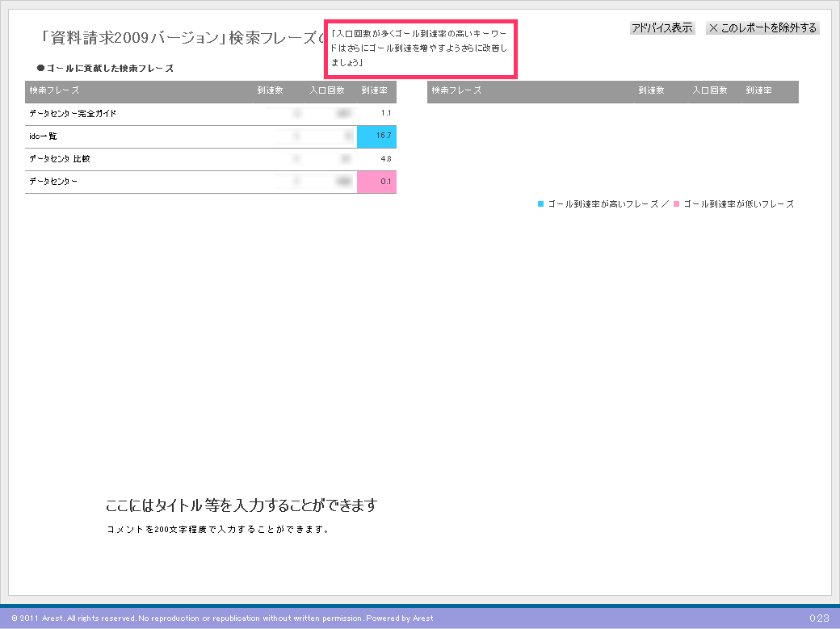
Task: Click the pink 0.1 goal rate cell
Action: click(x=377, y=182)
